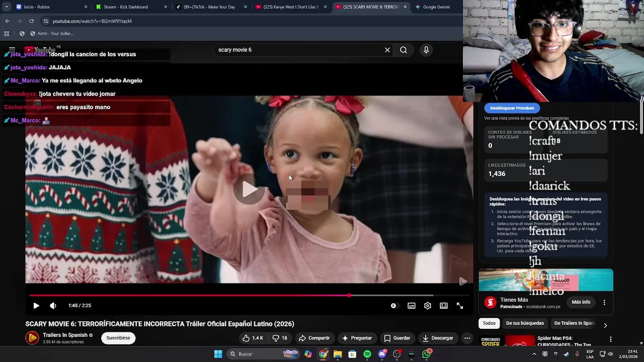Viewport: 644px width, 362px height.
Task: Open the Trailers In Spanish channel name
Action: tap(65, 335)
